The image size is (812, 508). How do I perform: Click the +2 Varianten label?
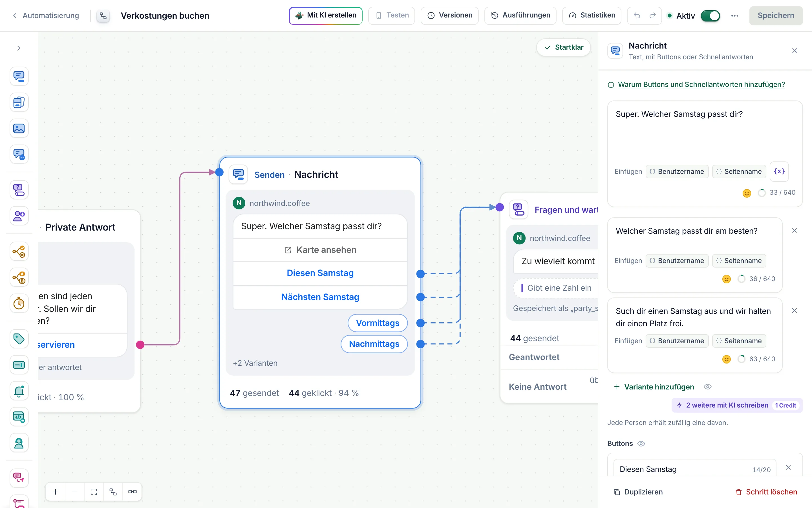click(x=255, y=363)
